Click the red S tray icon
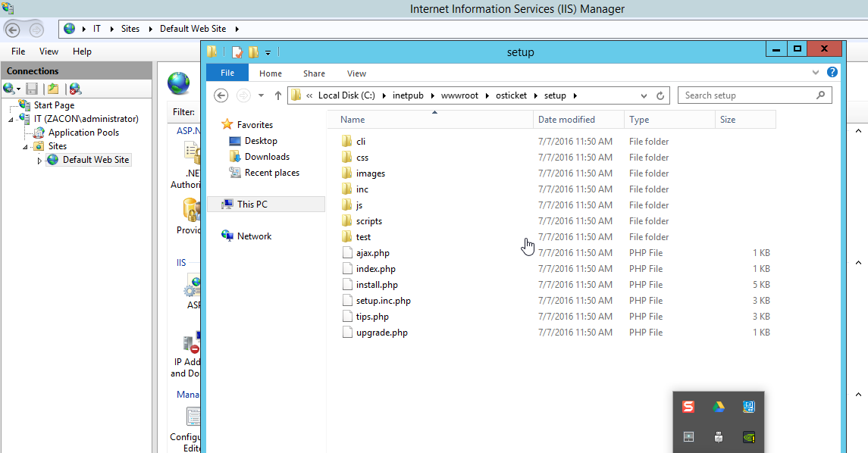Image resolution: width=868 pixels, height=453 pixels. coord(688,407)
